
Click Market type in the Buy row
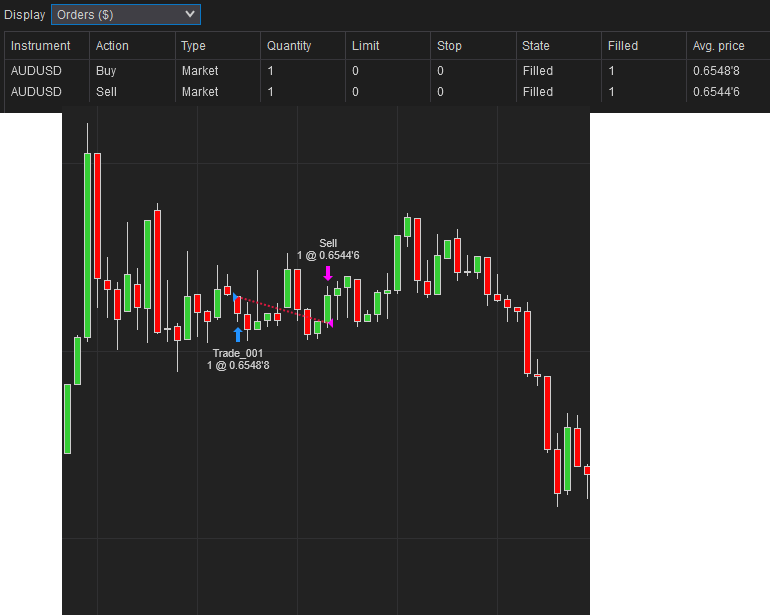pos(200,71)
